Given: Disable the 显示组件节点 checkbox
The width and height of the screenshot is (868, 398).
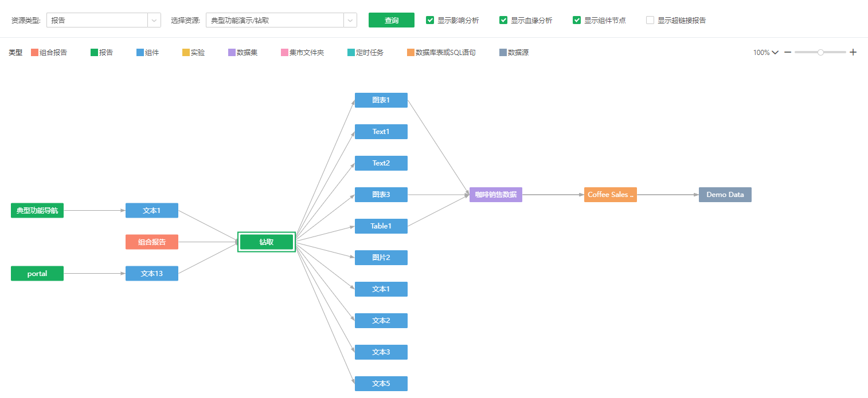Looking at the screenshot, I should 577,20.
